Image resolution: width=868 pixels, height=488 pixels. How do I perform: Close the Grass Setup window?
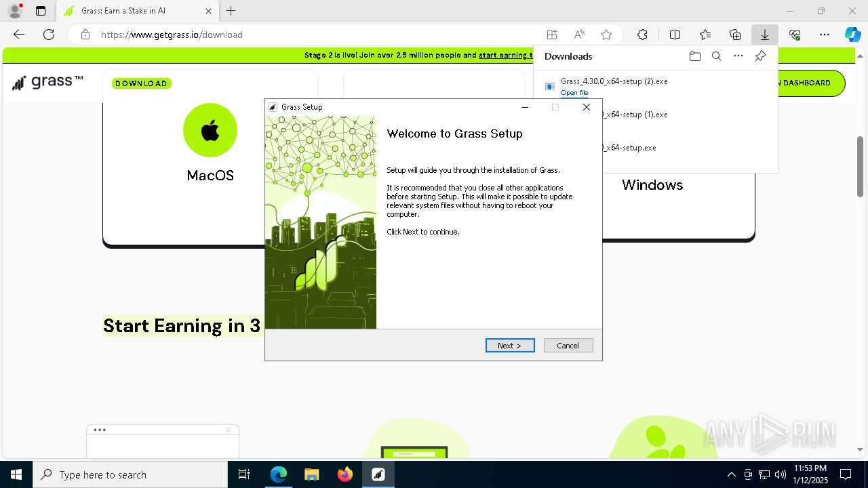(587, 107)
